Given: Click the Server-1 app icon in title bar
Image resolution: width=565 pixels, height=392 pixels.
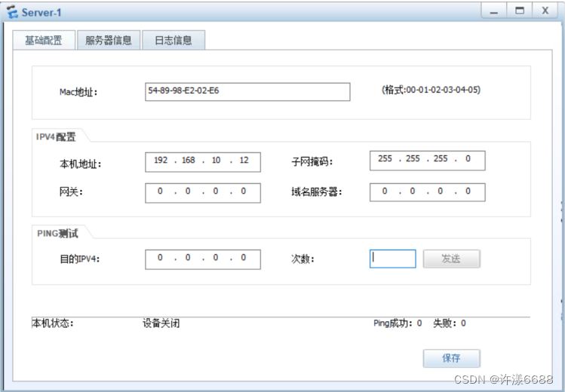Looking at the screenshot, I should point(12,12).
